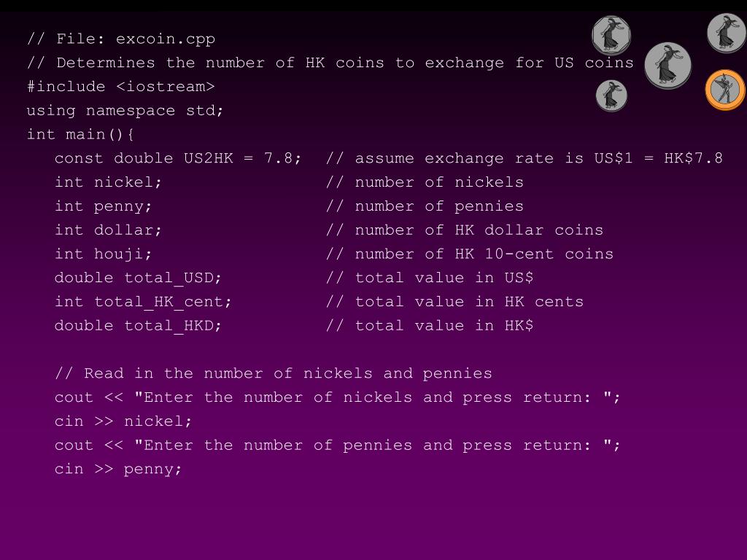
Task: Click the 'cin >> penny;' statement
Action: pos(118,469)
